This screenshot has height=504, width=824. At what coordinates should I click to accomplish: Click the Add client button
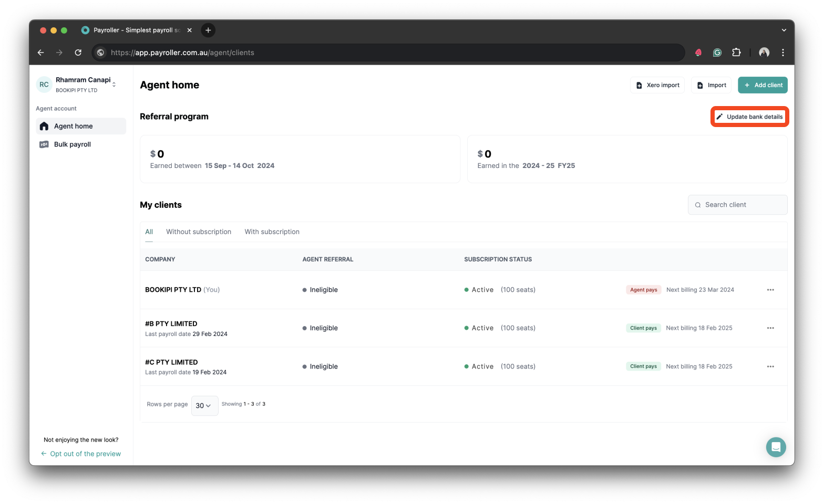pyautogui.click(x=763, y=85)
